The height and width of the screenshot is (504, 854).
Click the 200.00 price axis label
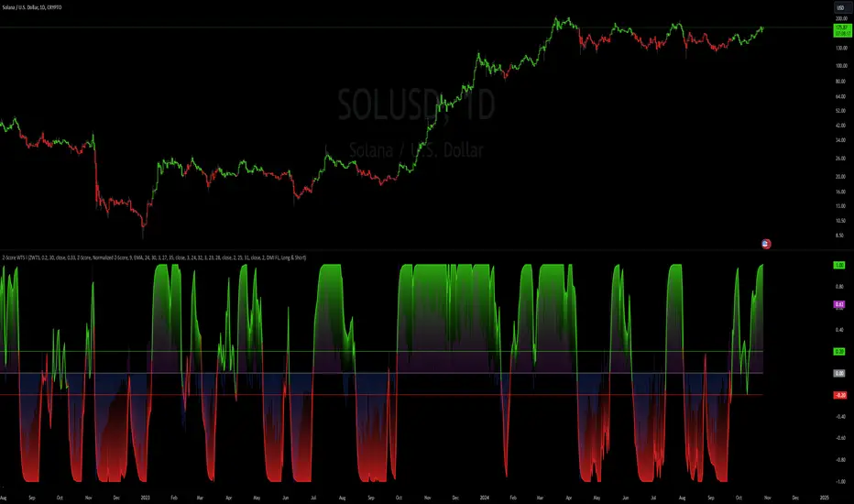841,18
